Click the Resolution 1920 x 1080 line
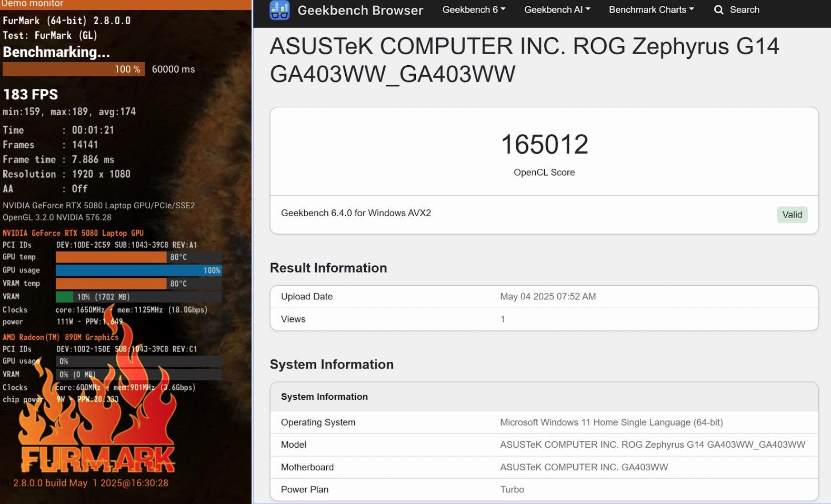The width and height of the screenshot is (831, 504). point(66,174)
